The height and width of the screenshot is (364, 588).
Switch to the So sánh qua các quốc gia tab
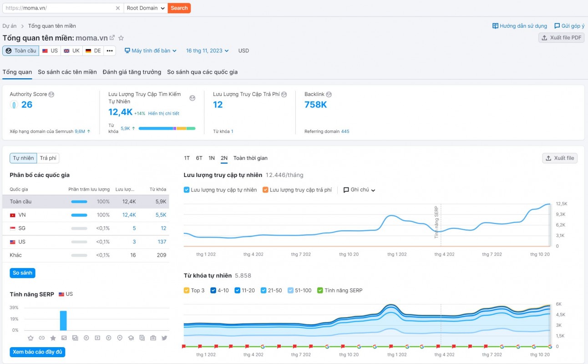(202, 72)
